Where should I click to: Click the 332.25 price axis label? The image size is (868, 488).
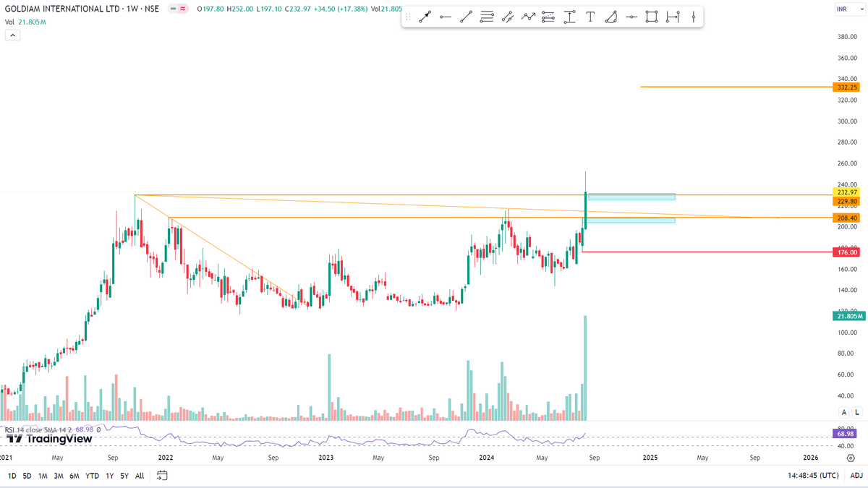click(846, 87)
